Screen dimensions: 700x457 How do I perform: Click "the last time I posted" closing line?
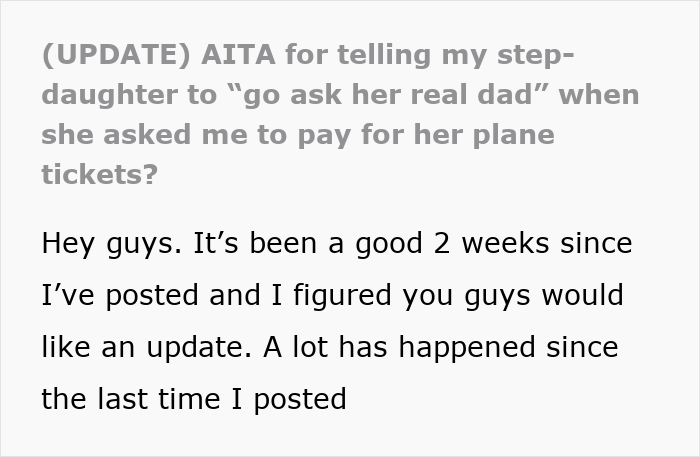[x=194, y=400]
